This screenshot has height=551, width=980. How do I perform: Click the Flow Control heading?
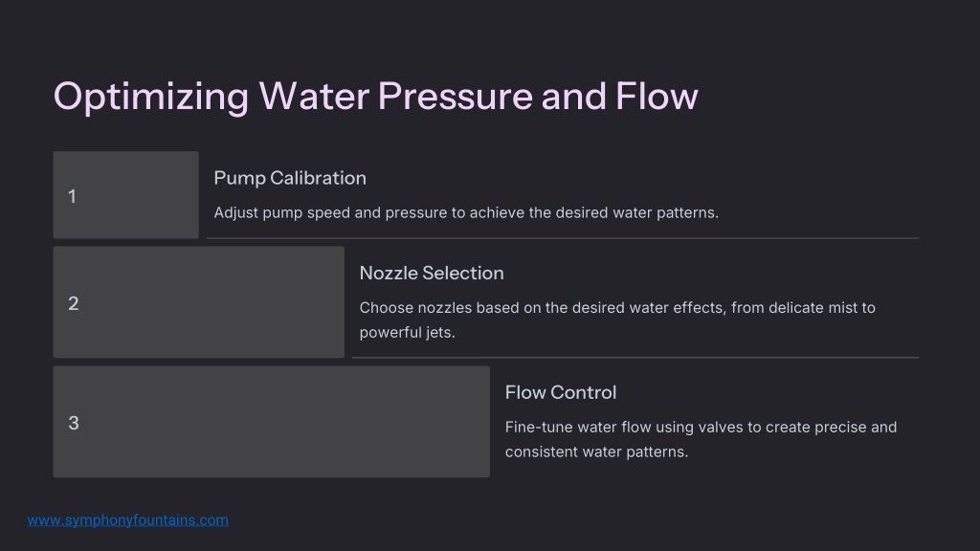coord(561,392)
